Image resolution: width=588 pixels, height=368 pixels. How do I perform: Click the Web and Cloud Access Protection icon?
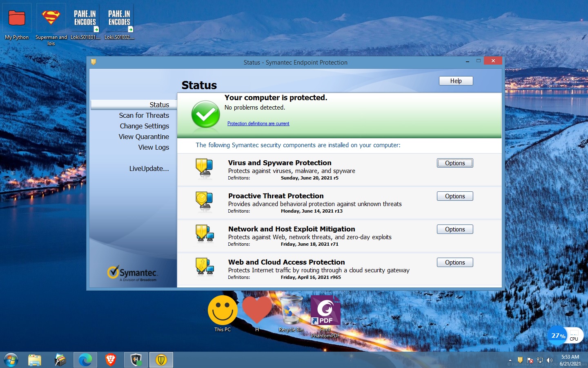[205, 267]
